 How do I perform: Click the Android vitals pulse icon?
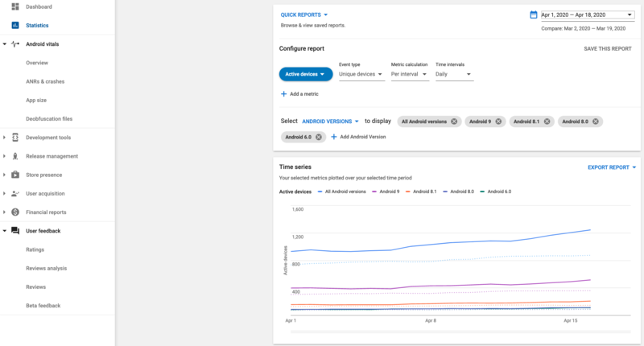click(15, 44)
